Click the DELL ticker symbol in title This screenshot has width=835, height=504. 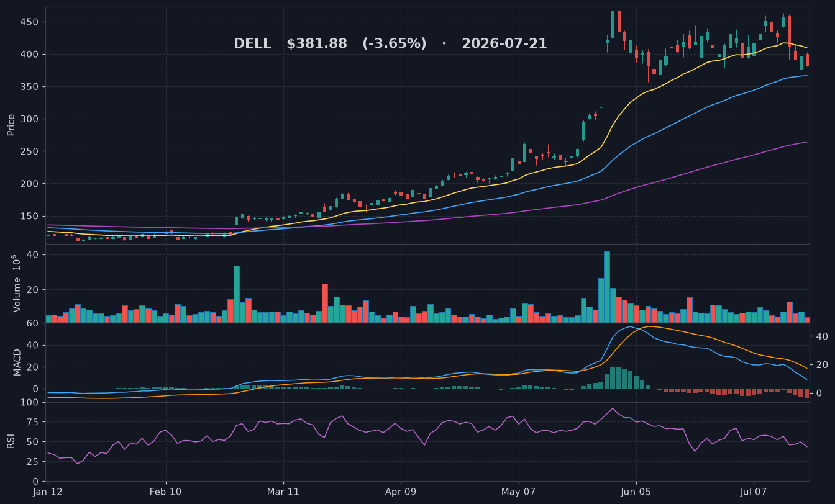click(x=252, y=44)
